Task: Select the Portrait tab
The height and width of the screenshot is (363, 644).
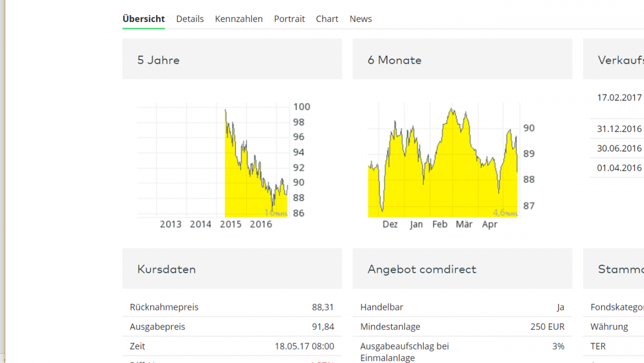Action: point(289,19)
